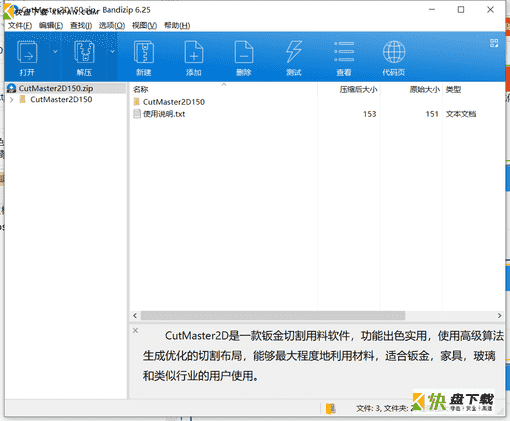This screenshot has width=510, height=421.
Task: Open the dropdown arrow next to 打开
Action: coord(55,52)
